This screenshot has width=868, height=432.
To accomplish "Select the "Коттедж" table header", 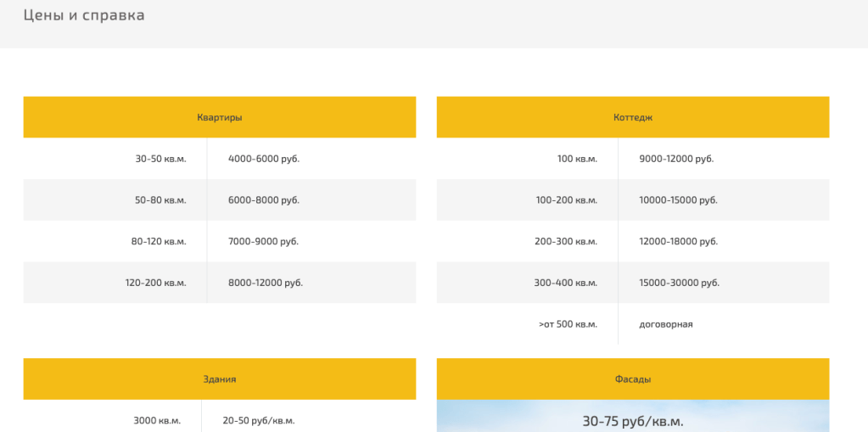I will (x=632, y=117).
